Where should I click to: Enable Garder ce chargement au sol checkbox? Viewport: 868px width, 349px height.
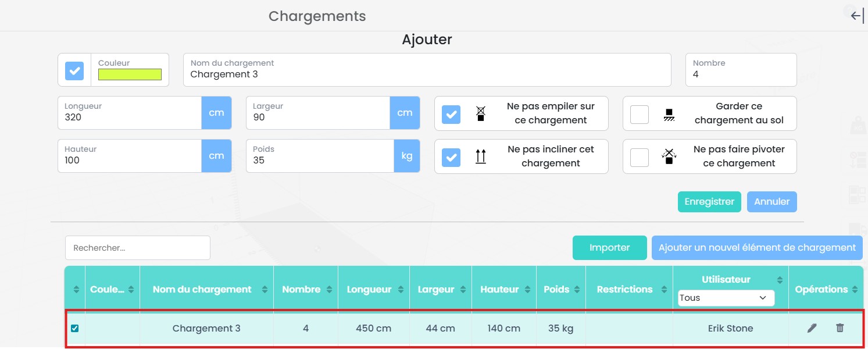(x=640, y=114)
